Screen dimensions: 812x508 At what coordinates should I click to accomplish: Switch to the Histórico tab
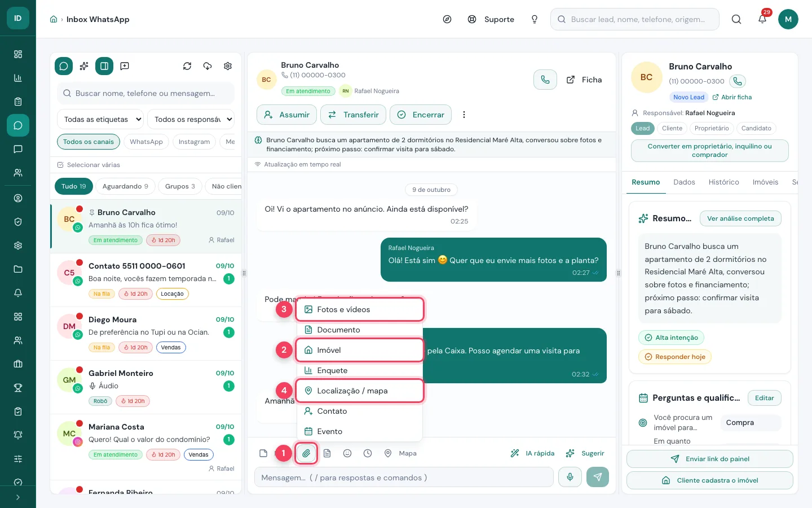(723, 182)
